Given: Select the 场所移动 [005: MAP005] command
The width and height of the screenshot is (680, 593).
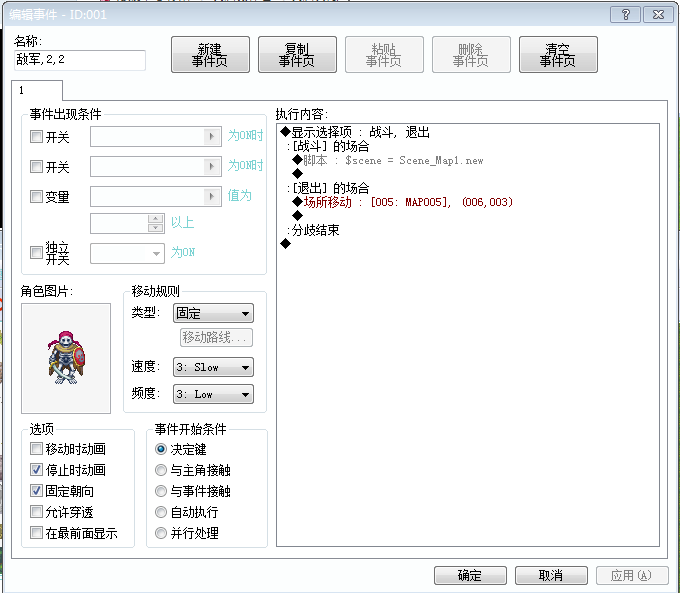Looking at the screenshot, I should (x=402, y=202).
